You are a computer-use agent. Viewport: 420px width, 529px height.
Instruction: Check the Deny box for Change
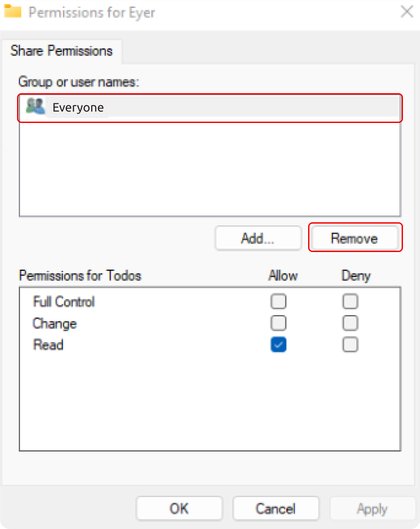point(350,323)
